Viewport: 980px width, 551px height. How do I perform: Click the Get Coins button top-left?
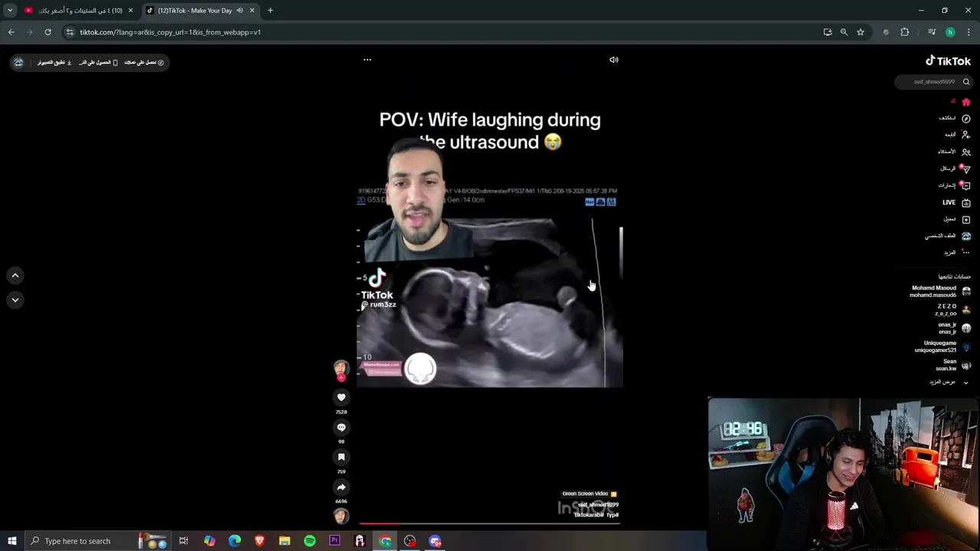(145, 62)
